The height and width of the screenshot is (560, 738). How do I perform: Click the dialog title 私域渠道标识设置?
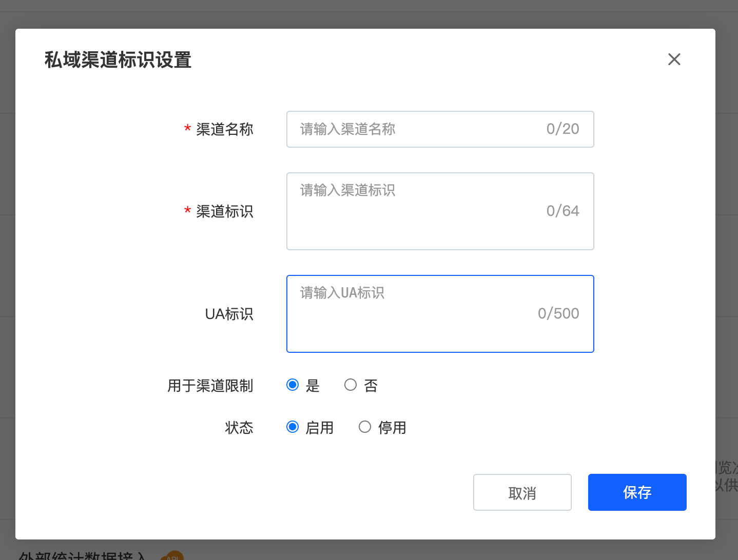pyautogui.click(x=118, y=60)
